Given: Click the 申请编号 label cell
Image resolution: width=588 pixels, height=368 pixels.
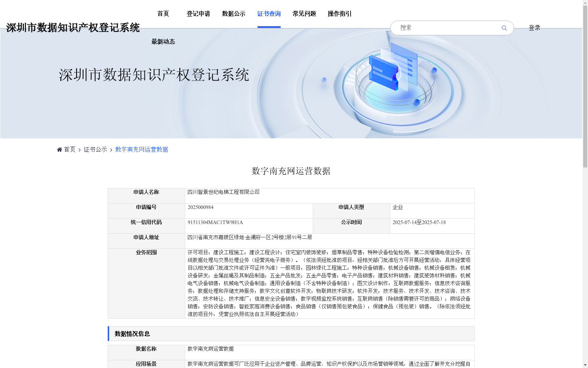Looking at the screenshot, I should point(146,211).
